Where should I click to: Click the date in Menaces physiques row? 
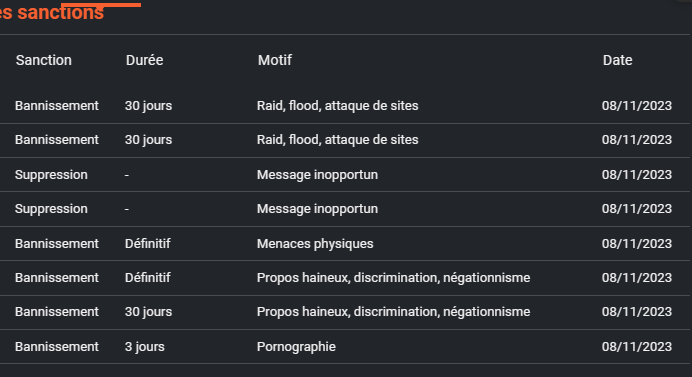637,244
